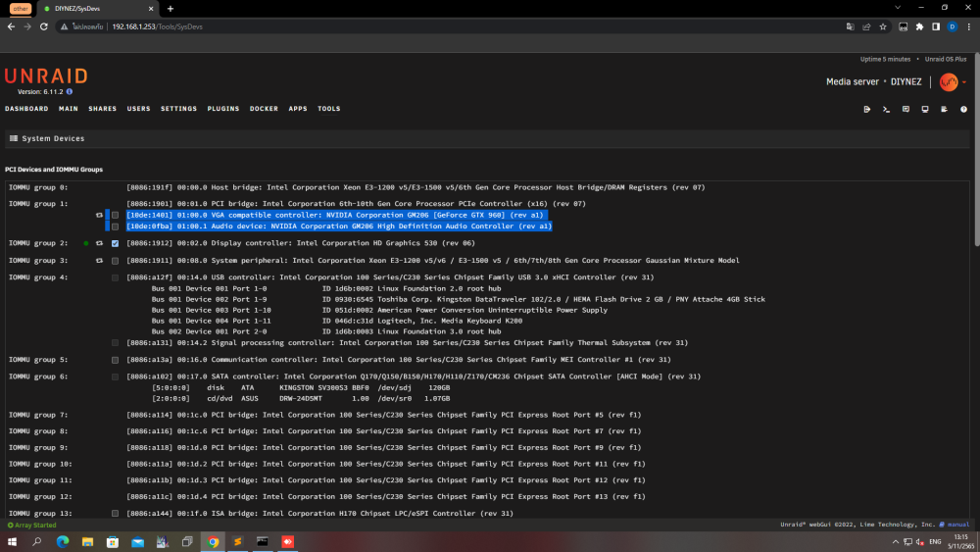Expand the user dropdown arrow beside avatar
980x552 pixels.
964,82
